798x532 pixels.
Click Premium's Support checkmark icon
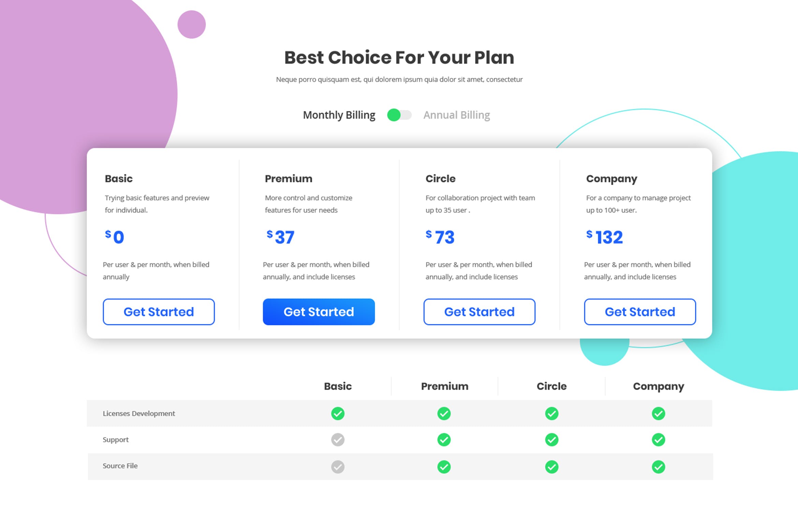point(444,440)
